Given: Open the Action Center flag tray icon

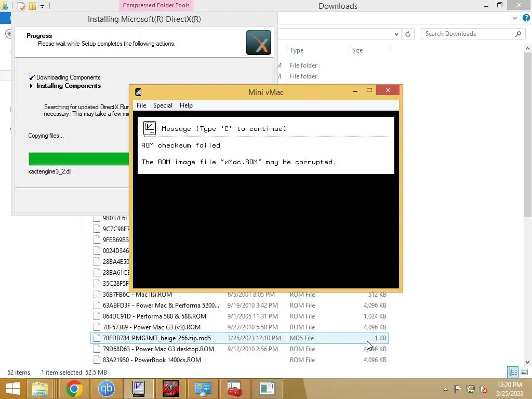Looking at the screenshot, I should pos(458,389).
